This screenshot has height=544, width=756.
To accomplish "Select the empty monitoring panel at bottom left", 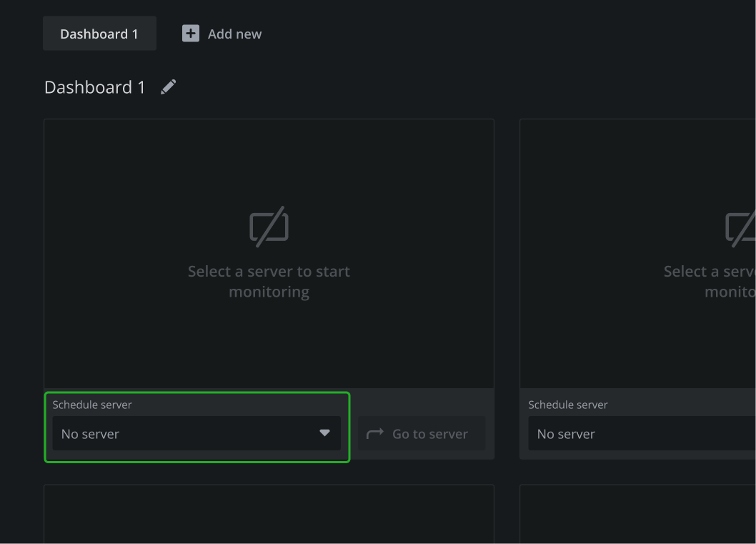I will 269,515.
